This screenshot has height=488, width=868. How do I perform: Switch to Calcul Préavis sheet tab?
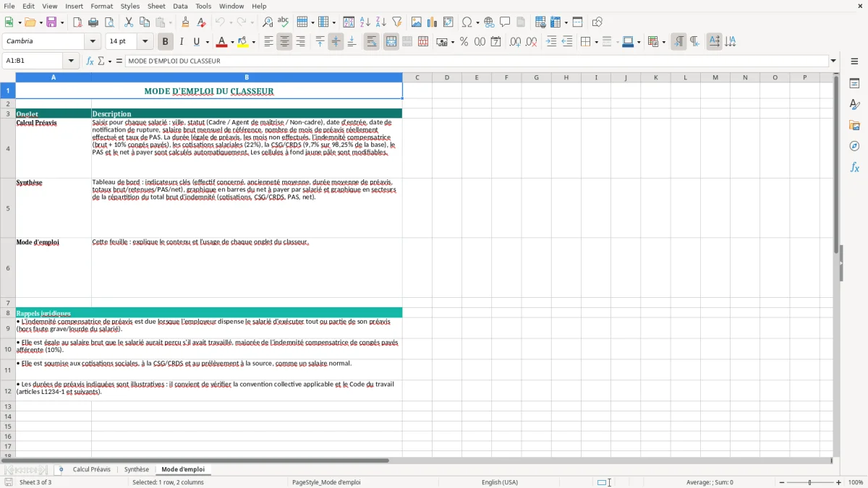point(92,469)
